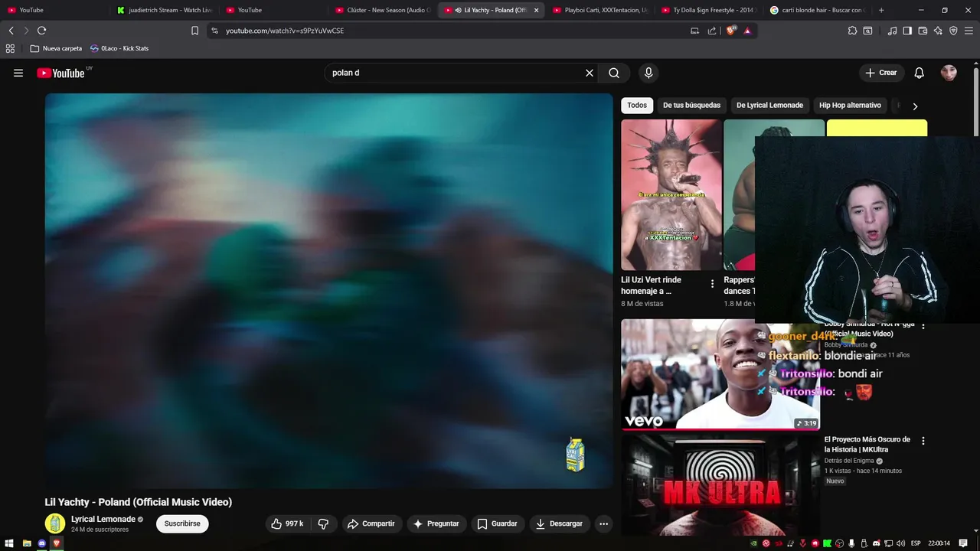
Task: Subscribe to Lyrical Lemonade with Suscribirse
Action: [182, 523]
